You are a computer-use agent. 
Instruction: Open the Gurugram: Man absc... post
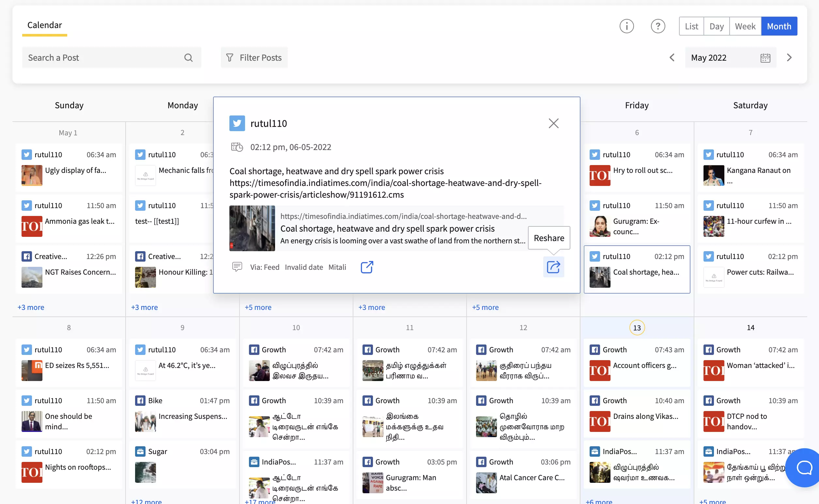click(409, 475)
